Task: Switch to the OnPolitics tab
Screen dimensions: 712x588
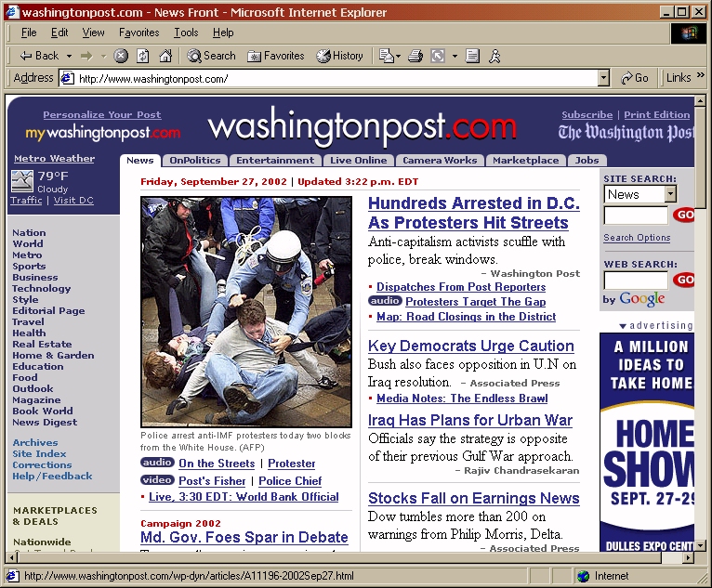Action: [x=195, y=161]
